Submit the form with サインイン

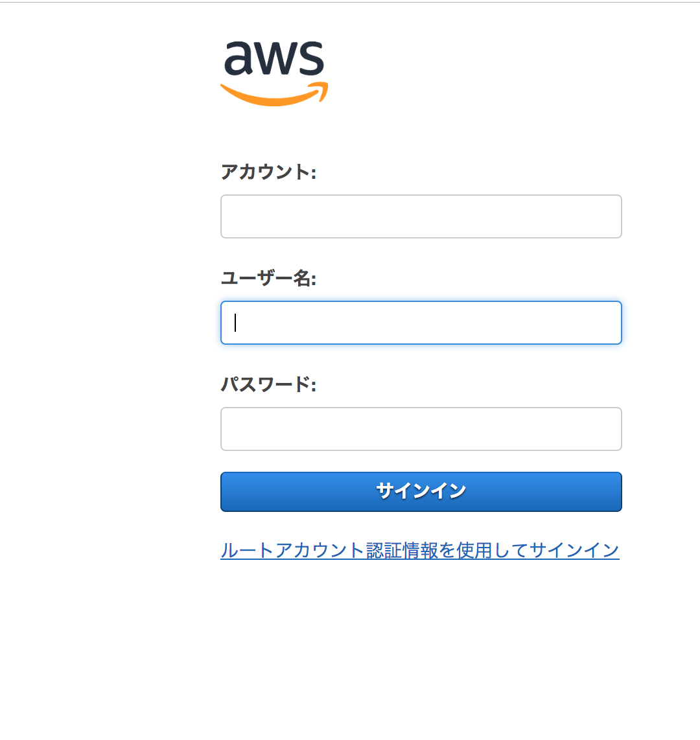(x=421, y=492)
